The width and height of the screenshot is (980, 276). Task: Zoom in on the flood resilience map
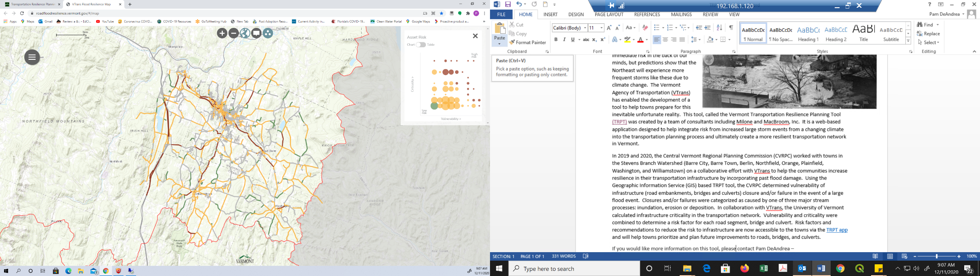pos(222,33)
